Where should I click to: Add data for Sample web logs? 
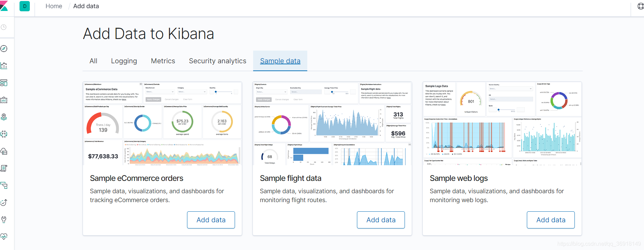551,220
